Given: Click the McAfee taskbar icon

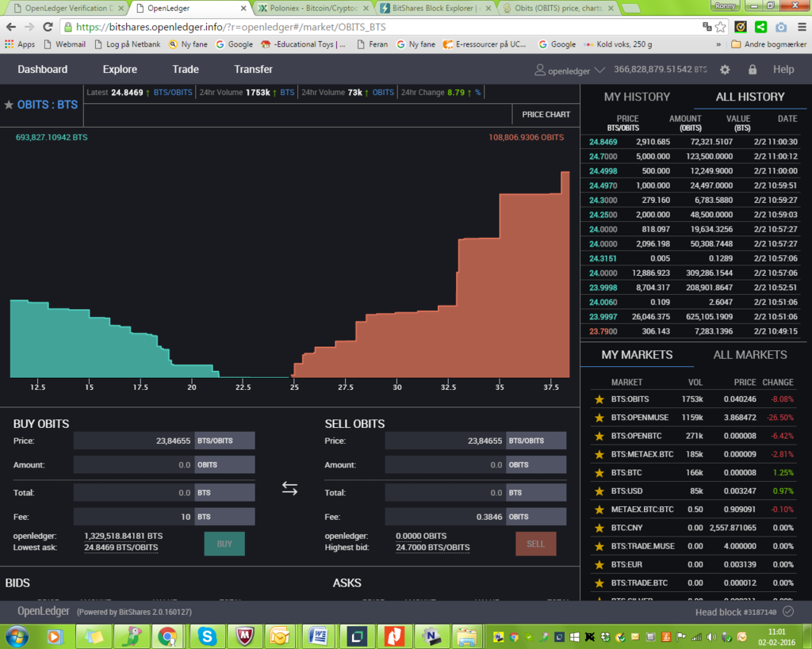Looking at the screenshot, I should tap(244, 636).
